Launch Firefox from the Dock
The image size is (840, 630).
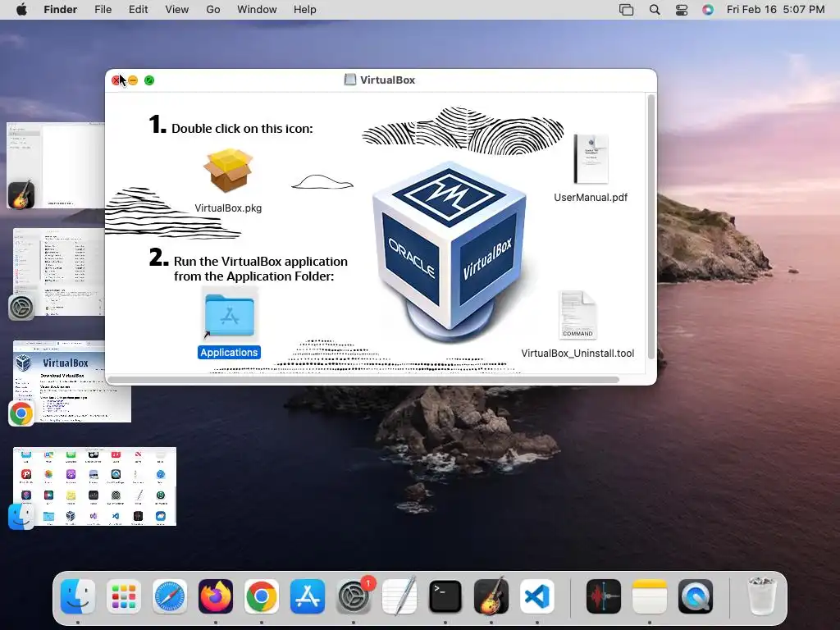click(x=216, y=596)
